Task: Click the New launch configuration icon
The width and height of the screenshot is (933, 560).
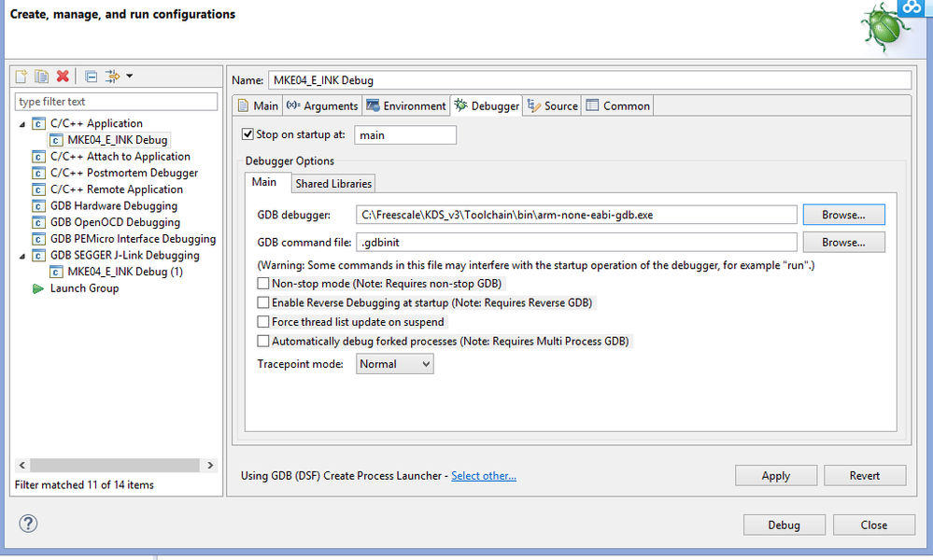Action: [22, 77]
